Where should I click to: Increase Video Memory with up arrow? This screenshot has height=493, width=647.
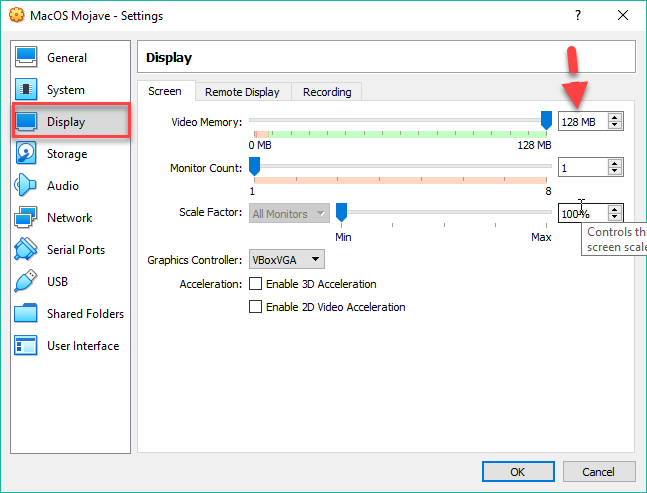(614, 117)
